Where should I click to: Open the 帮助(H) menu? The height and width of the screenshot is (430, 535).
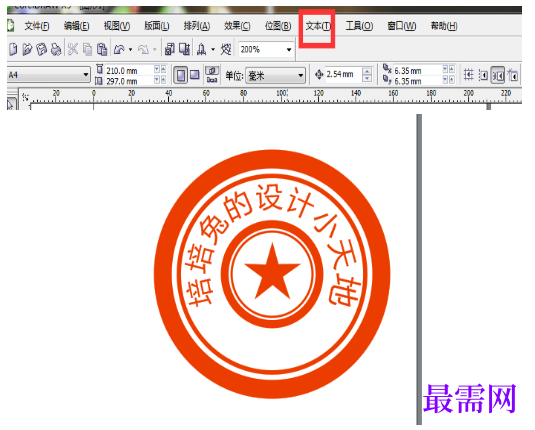pyautogui.click(x=444, y=26)
